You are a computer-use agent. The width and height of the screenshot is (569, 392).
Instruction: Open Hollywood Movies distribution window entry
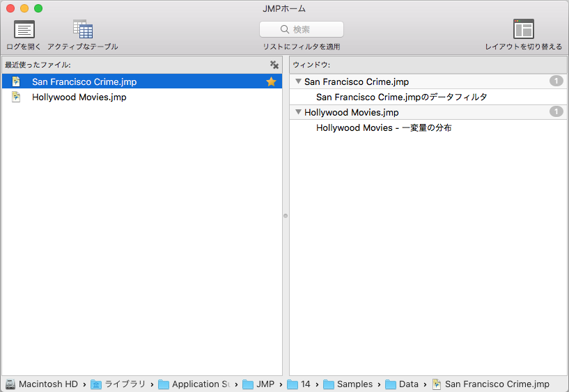coord(384,128)
